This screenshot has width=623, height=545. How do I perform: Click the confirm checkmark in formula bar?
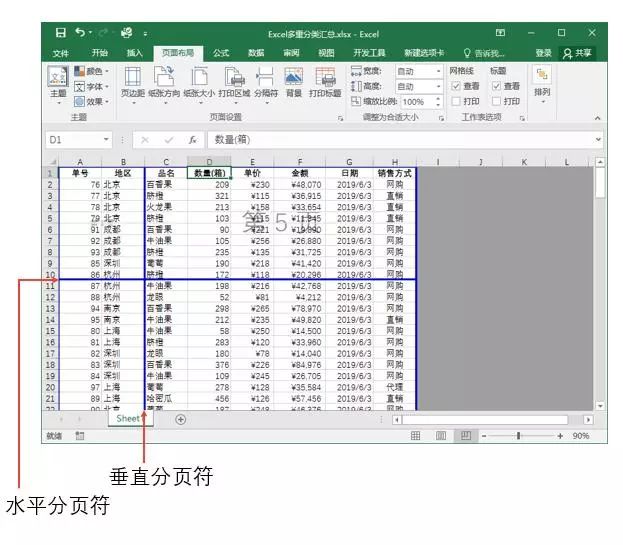(169, 140)
